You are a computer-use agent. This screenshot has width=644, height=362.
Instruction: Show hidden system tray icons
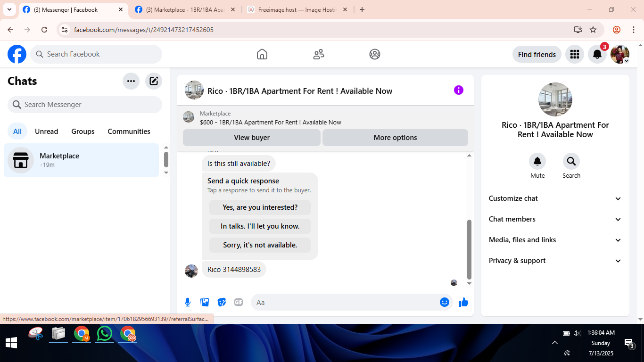pyautogui.click(x=554, y=343)
